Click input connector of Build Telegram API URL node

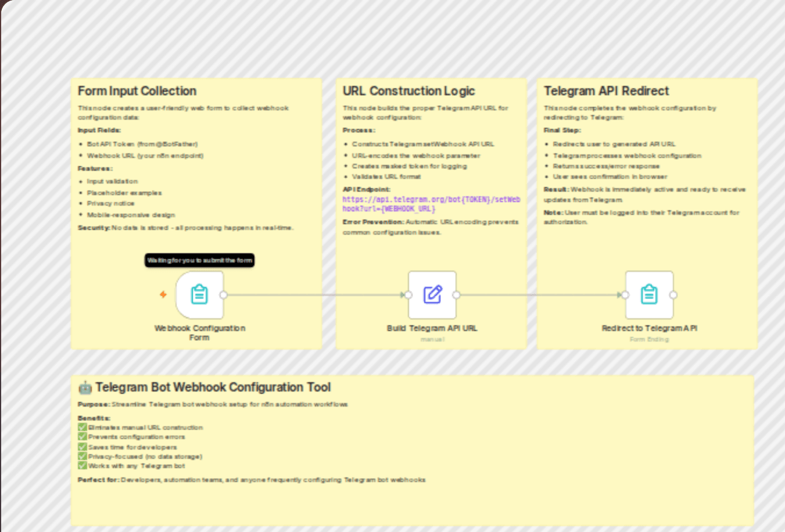[x=408, y=295]
